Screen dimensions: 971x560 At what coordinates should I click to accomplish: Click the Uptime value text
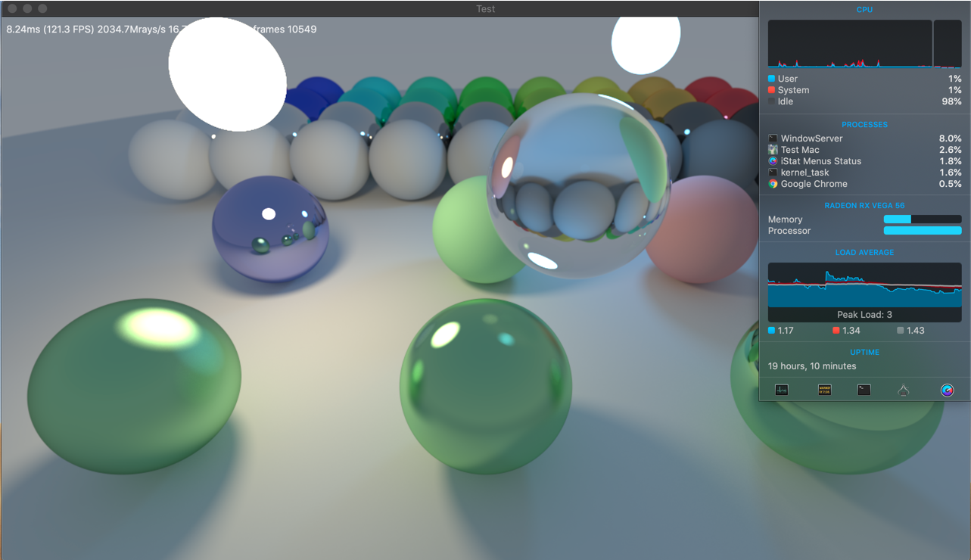click(x=812, y=366)
